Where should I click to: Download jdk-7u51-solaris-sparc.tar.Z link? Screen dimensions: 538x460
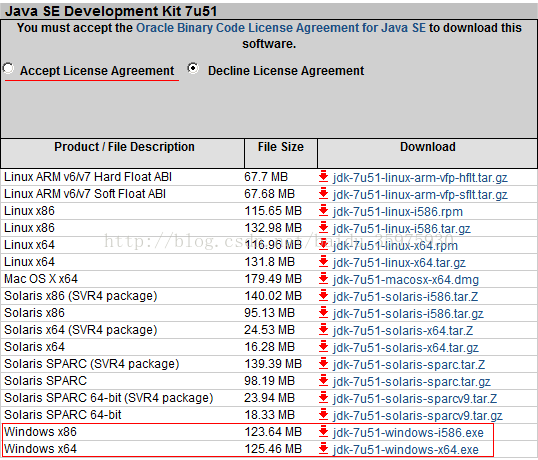pyautogui.click(x=409, y=365)
